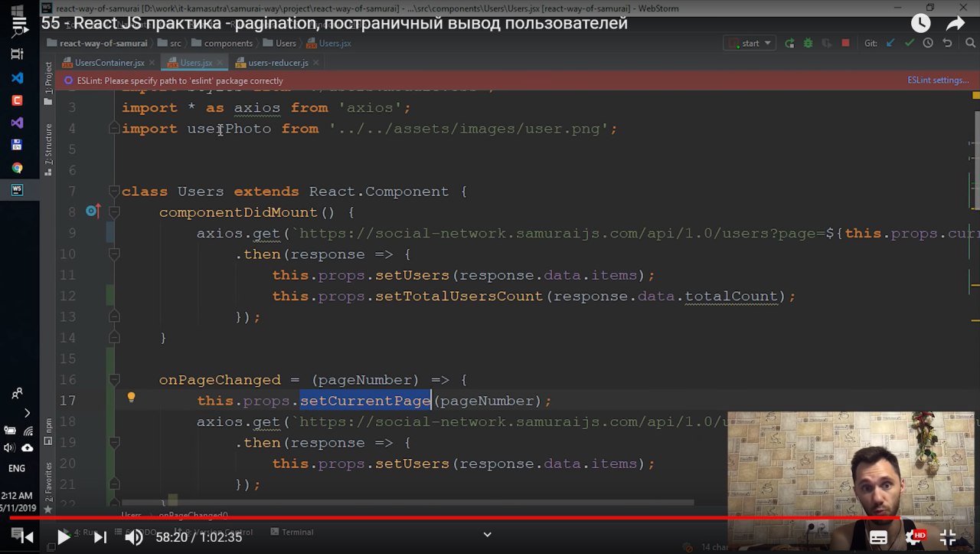Screen dimensions: 980x554
Task: Click the video title text
Action: click(x=334, y=23)
